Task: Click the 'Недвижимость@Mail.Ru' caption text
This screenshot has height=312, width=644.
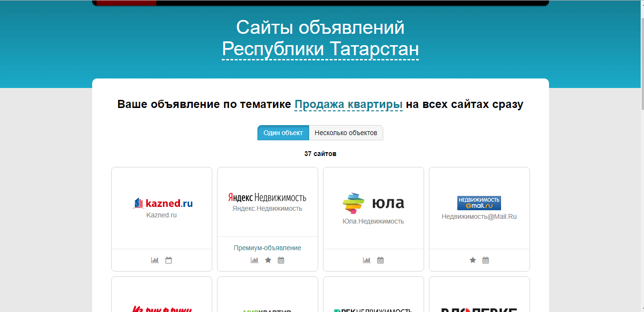Action: pyautogui.click(x=479, y=216)
